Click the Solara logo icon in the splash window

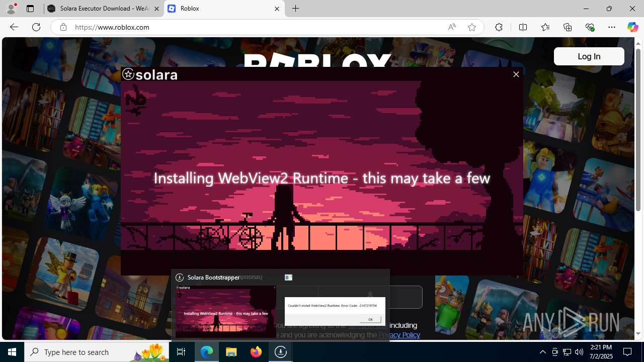pyautogui.click(x=128, y=74)
